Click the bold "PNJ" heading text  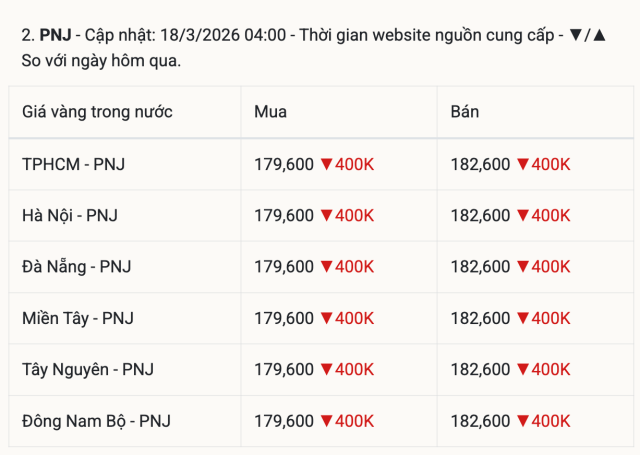point(54,35)
